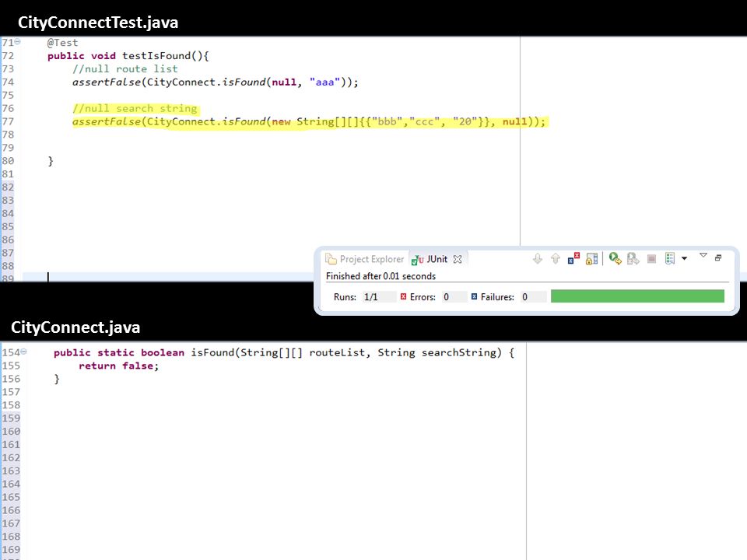Viewport: 747px width, 560px height.
Task: Rerun failed tests first icon
Action: click(x=633, y=258)
